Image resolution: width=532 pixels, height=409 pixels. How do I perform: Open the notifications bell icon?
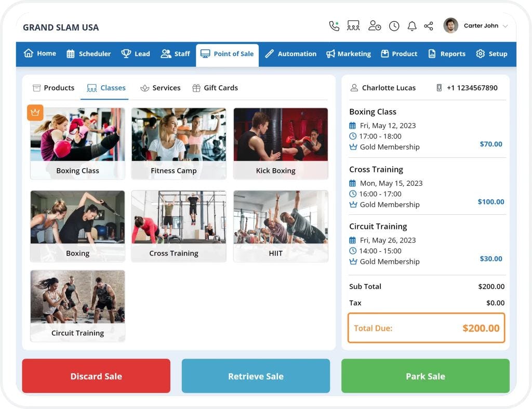[412, 25]
